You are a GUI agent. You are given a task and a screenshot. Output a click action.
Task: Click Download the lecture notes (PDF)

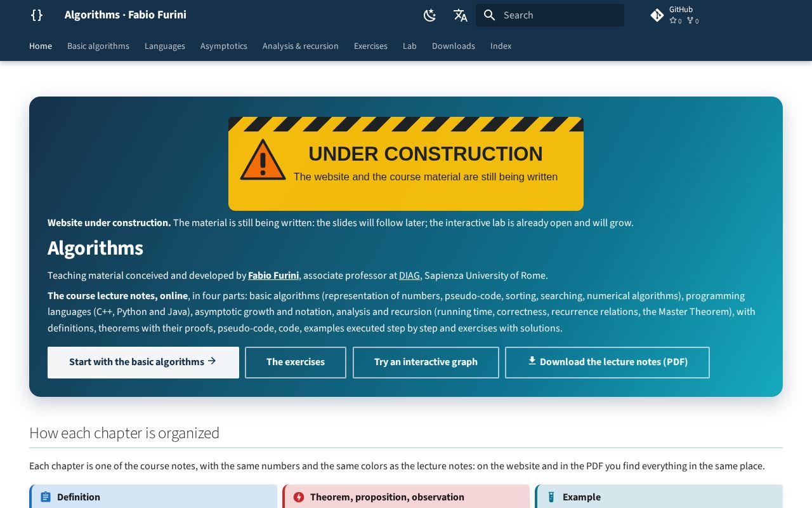point(607,363)
